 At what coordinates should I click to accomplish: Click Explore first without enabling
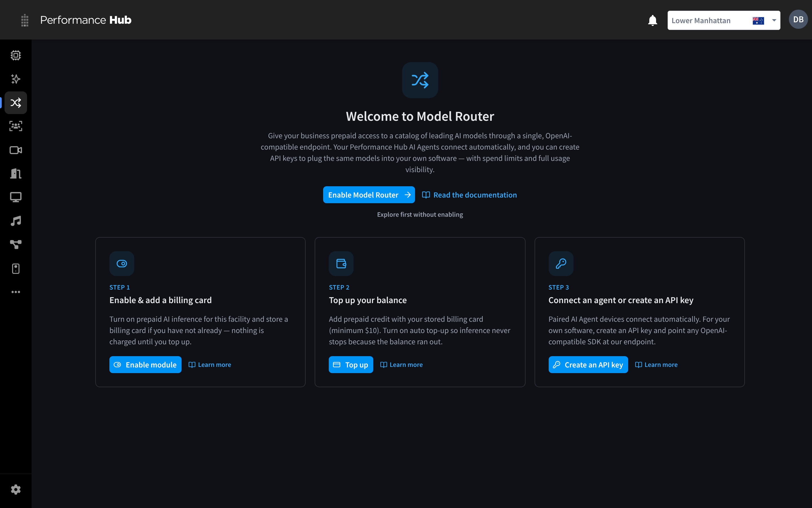[x=420, y=214]
